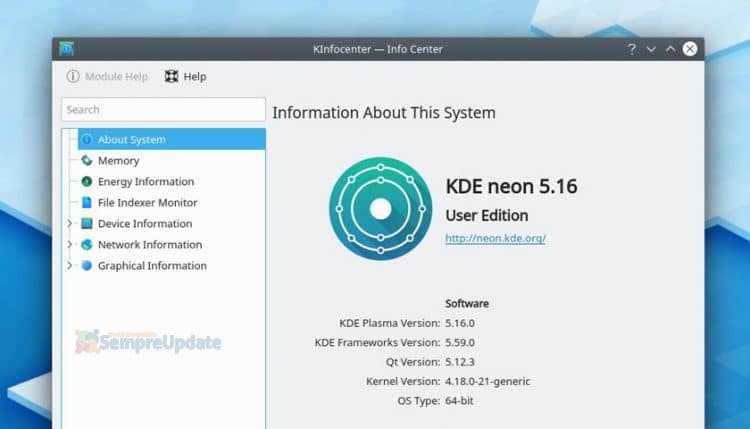Select Device Information category
The width and height of the screenshot is (750, 429).
coord(145,223)
